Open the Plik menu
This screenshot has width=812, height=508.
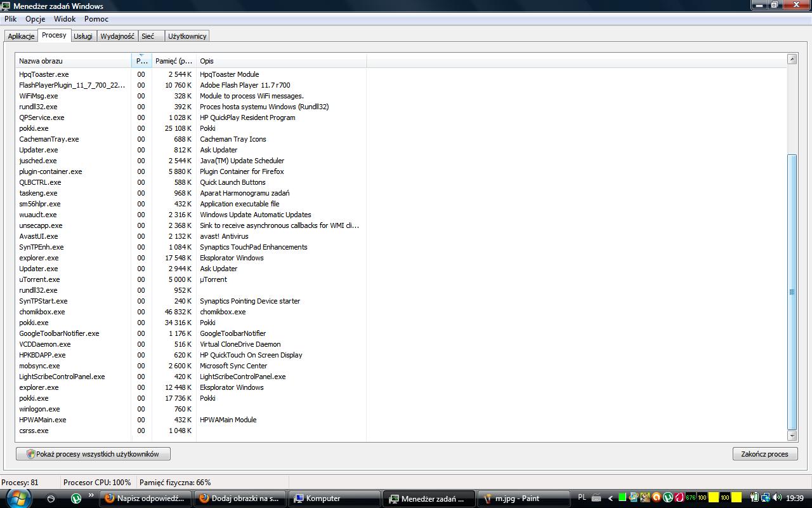10,19
